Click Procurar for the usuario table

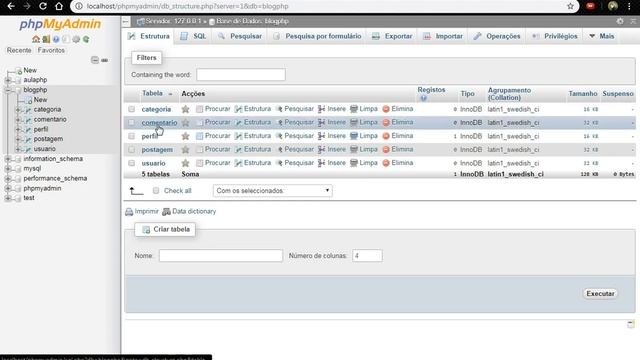(213, 163)
